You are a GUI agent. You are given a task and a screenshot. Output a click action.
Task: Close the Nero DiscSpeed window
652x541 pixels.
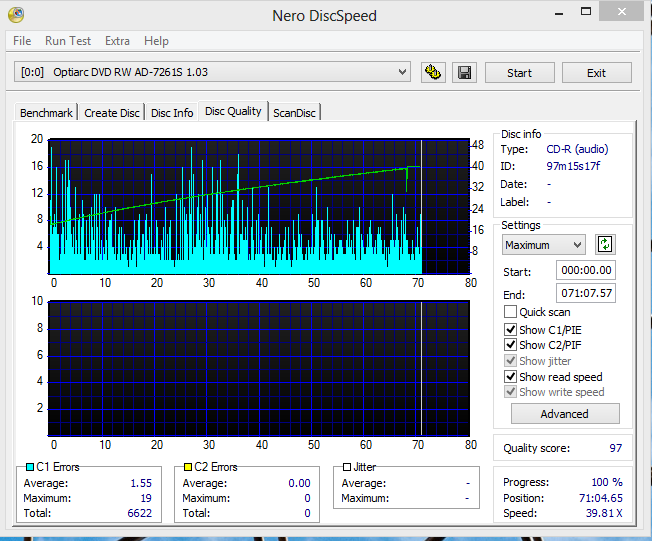622,12
